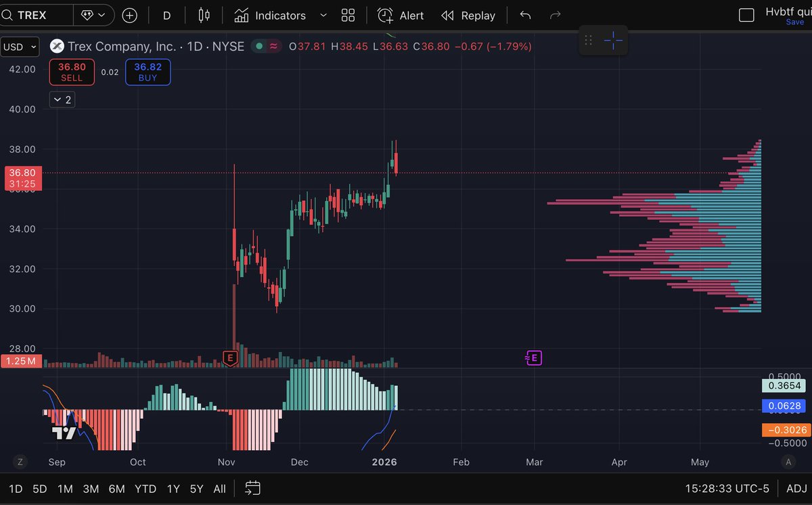Click the Trex Company logo icon

57,46
